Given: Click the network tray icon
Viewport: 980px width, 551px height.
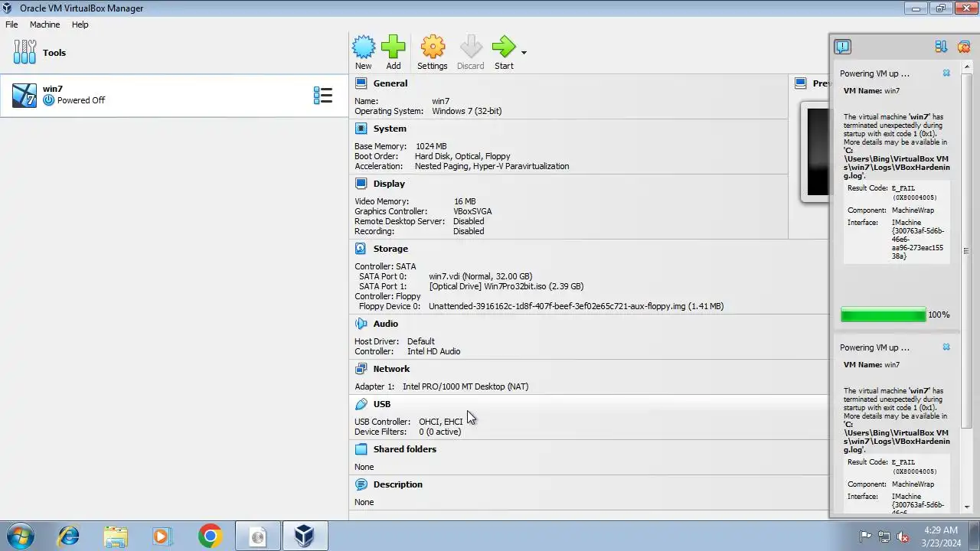Looking at the screenshot, I should (x=884, y=536).
